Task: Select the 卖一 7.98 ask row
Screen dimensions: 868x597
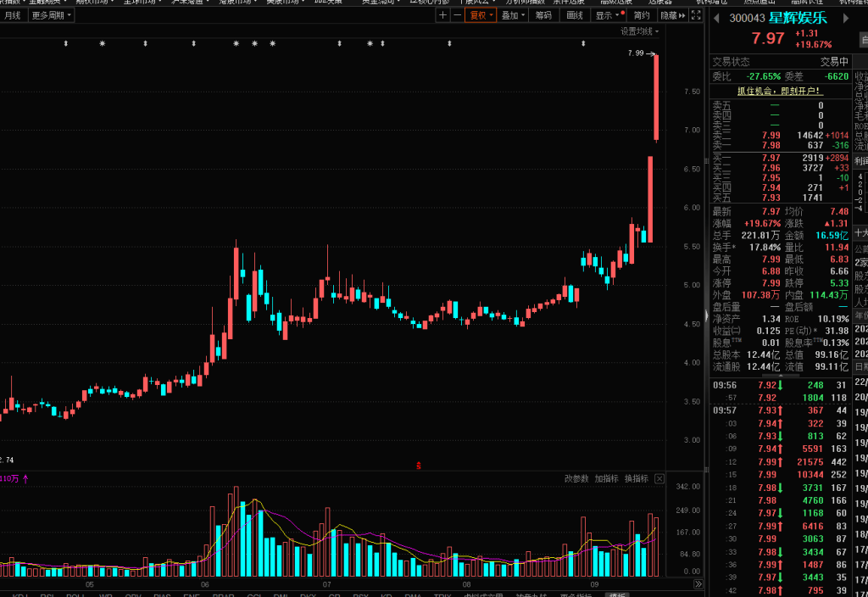Action: point(780,145)
